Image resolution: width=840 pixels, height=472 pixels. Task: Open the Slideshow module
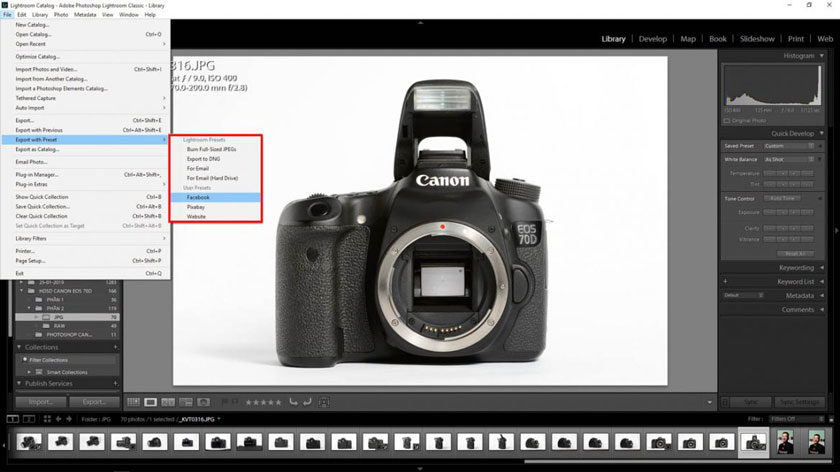tap(757, 39)
